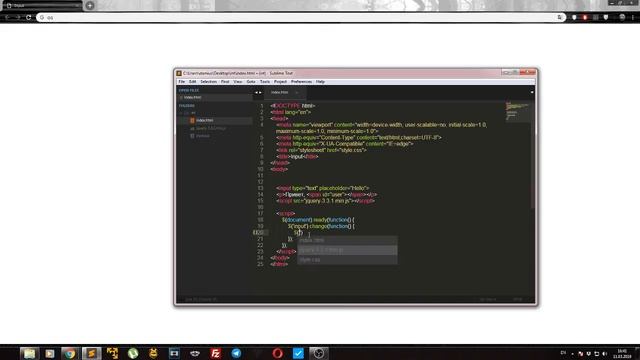The height and width of the screenshot is (360, 640).
Task: Click the Sublime Text window title icon
Action: tap(179, 73)
